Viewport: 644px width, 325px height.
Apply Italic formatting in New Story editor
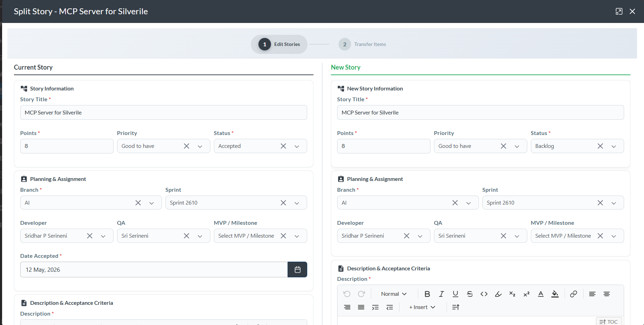(x=441, y=294)
